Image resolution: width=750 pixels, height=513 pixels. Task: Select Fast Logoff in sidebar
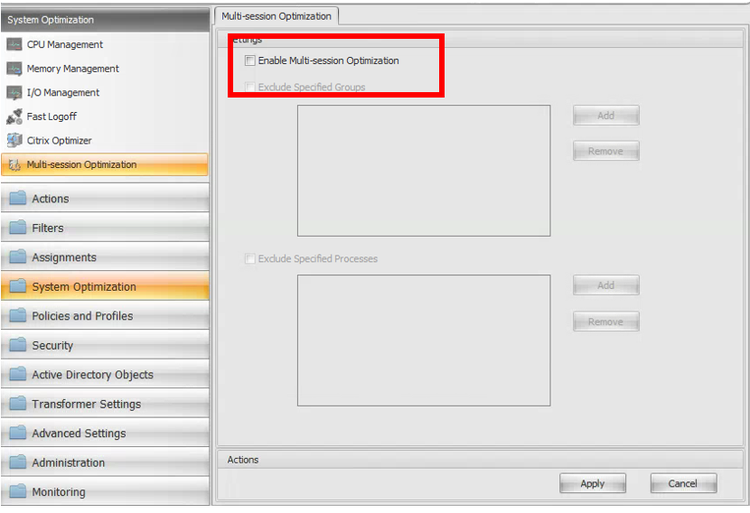point(105,117)
